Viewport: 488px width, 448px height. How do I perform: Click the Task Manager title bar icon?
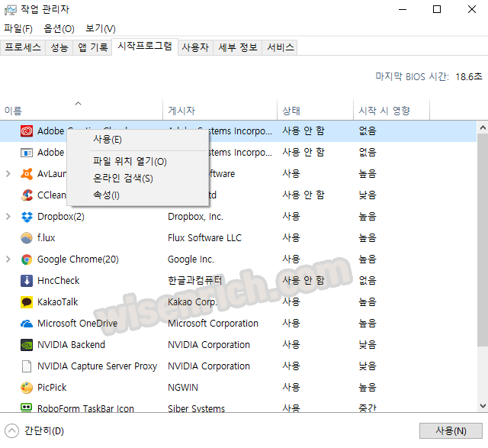(x=11, y=10)
